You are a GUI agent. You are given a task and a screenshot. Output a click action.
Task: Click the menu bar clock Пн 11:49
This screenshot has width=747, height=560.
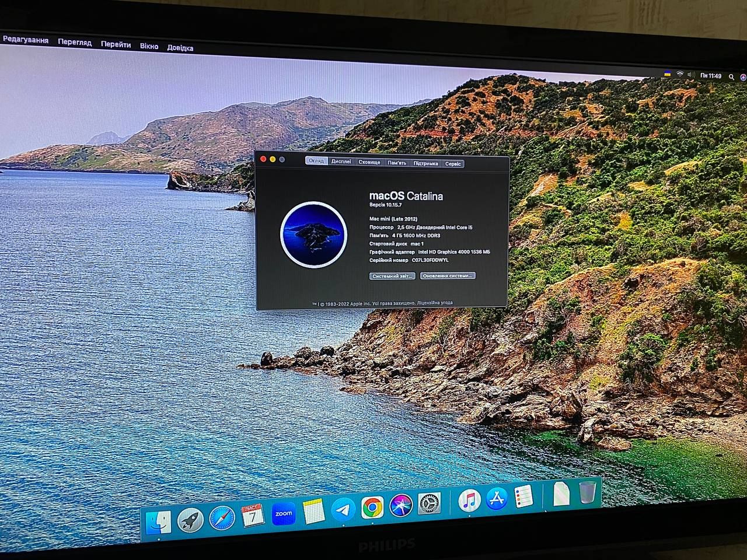point(711,76)
